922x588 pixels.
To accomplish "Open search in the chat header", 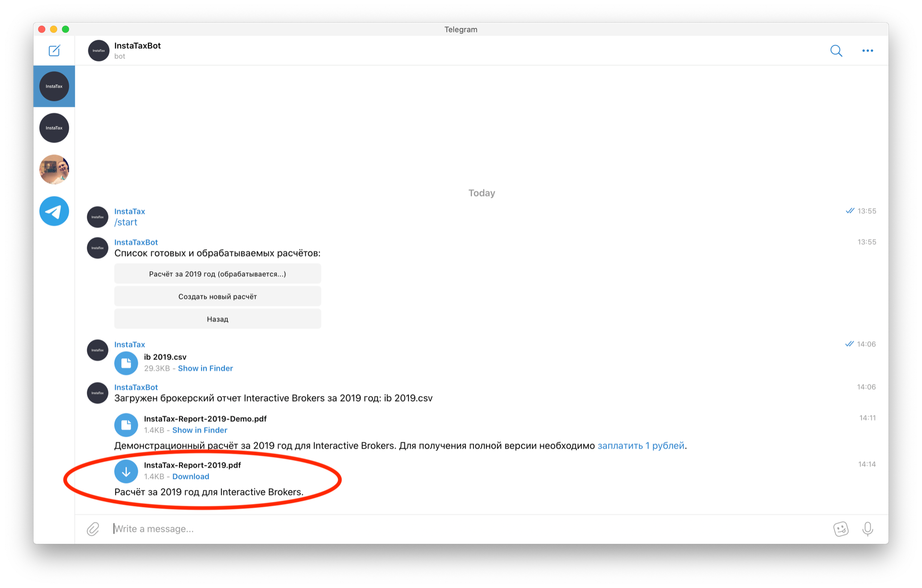I will [836, 50].
